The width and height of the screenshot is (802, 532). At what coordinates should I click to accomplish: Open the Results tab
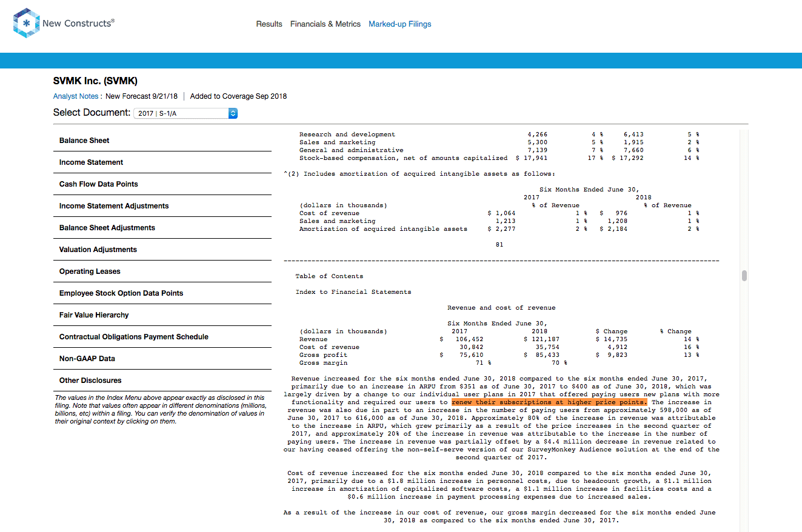click(269, 24)
